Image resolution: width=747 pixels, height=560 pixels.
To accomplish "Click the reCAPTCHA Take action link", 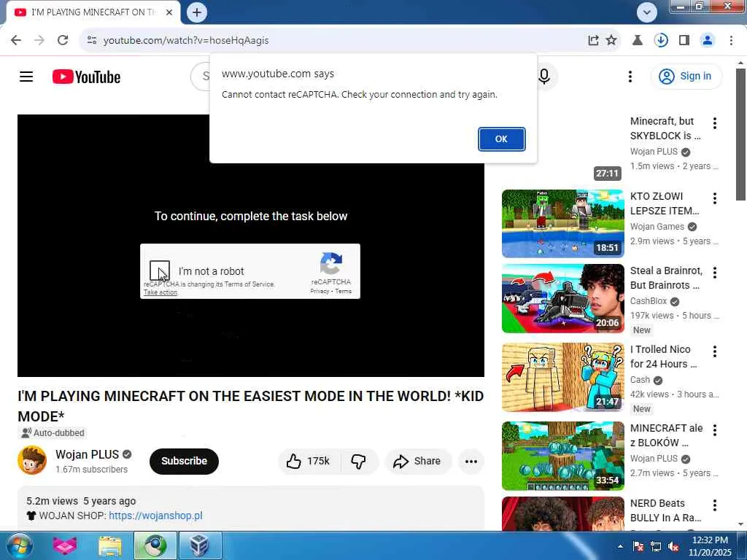I will click(x=160, y=292).
